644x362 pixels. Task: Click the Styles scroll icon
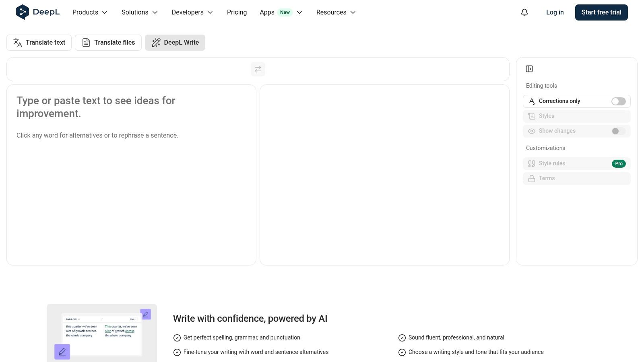(x=532, y=116)
